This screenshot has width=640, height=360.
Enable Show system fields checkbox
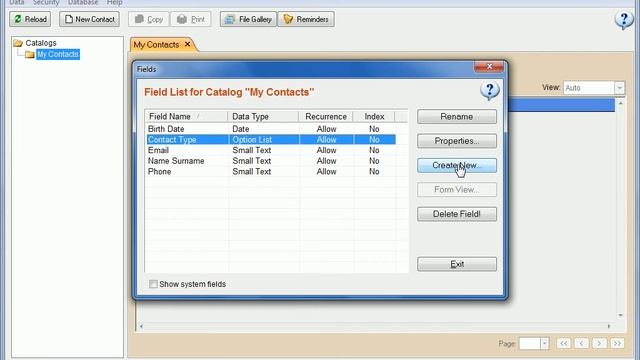tap(153, 284)
